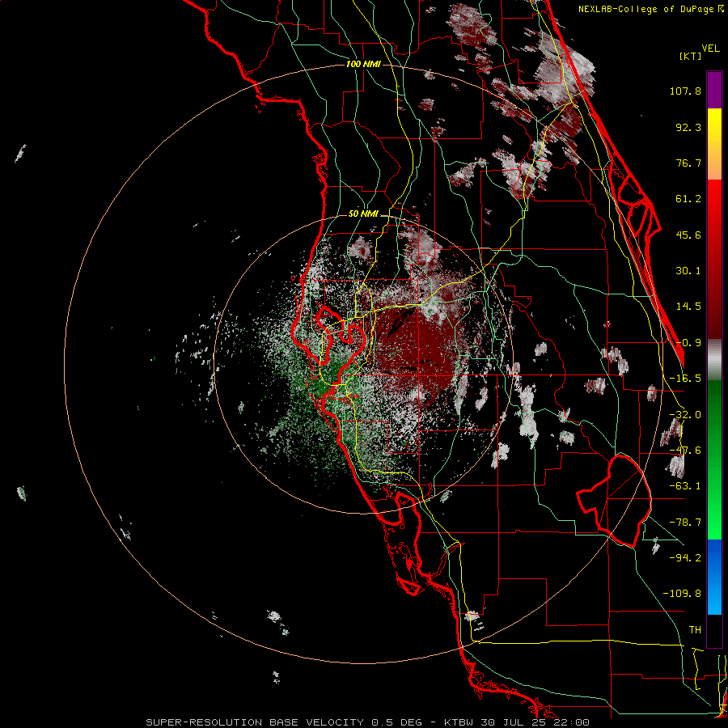Select the 45.6 scale value

pyautogui.click(x=688, y=235)
